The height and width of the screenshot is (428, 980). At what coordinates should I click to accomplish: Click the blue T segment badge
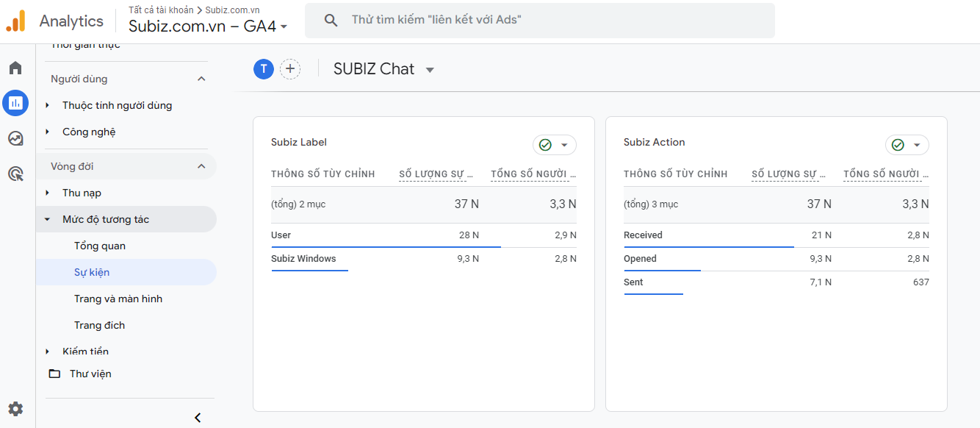pos(263,69)
